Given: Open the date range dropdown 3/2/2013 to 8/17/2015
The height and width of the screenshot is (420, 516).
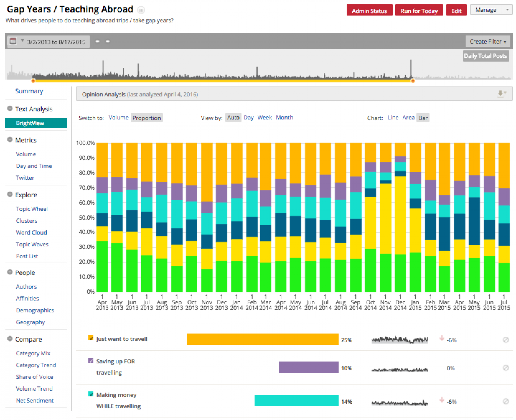Looking at the screenshot, I should [48, 42].
